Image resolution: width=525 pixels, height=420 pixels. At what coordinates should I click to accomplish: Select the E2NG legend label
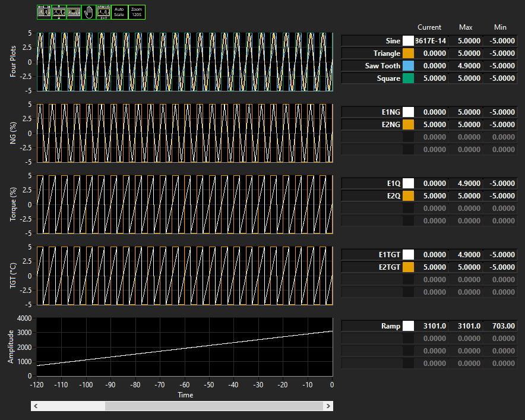(x=391, y=125)
